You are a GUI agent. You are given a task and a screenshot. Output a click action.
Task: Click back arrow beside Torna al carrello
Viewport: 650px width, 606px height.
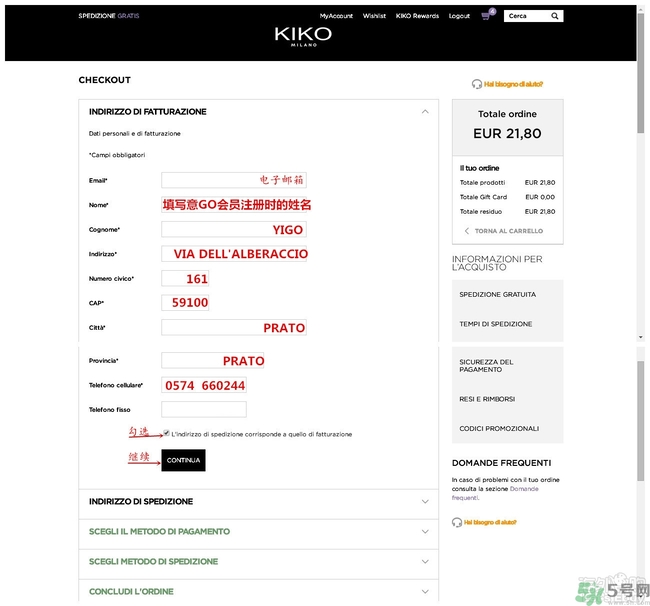click(467, 231)
